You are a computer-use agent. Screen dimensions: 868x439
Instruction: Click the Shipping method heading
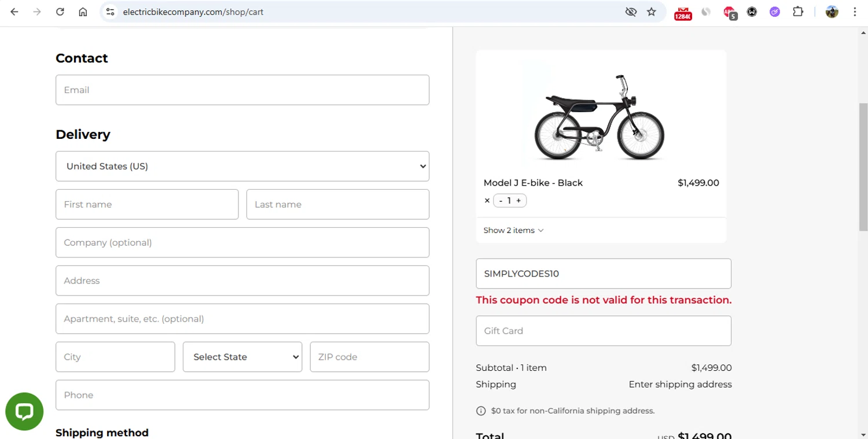pos(102,433)
